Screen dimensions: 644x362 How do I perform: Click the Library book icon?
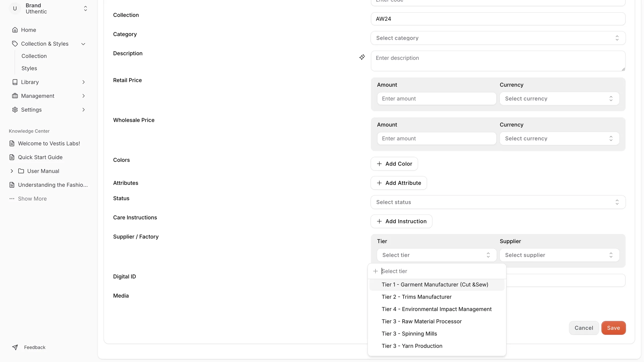(x=15, y=82)
